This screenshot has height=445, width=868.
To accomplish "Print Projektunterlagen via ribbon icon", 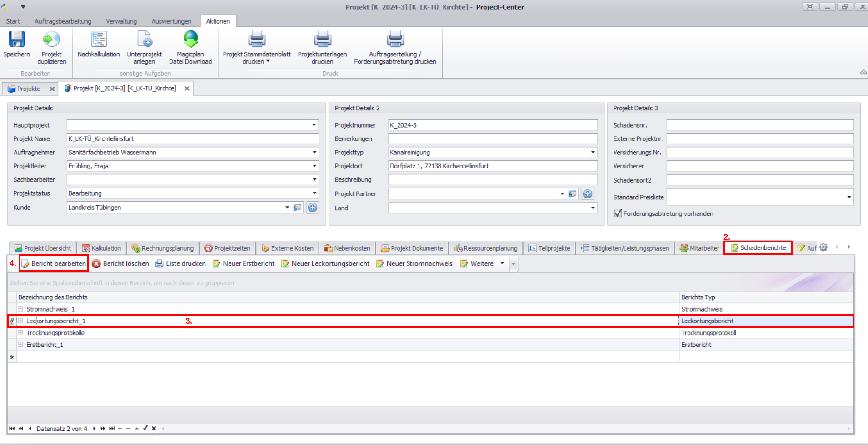I will (322, 40).
